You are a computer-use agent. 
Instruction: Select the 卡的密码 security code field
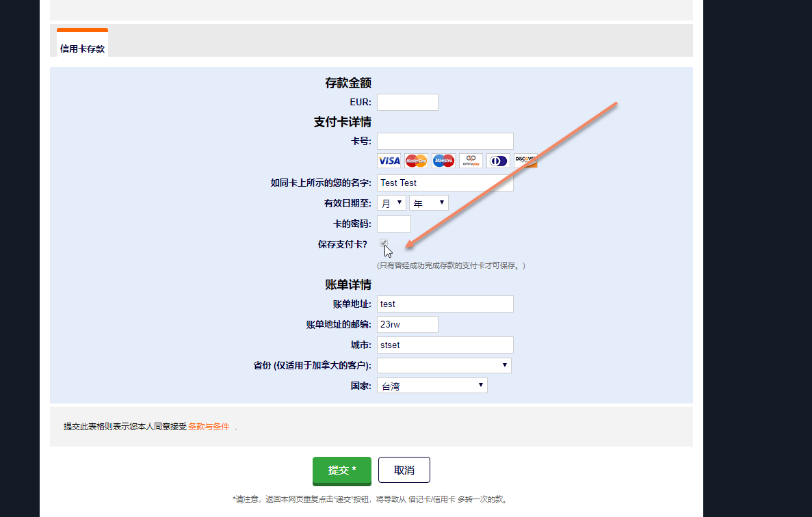(x=394, y=224)
